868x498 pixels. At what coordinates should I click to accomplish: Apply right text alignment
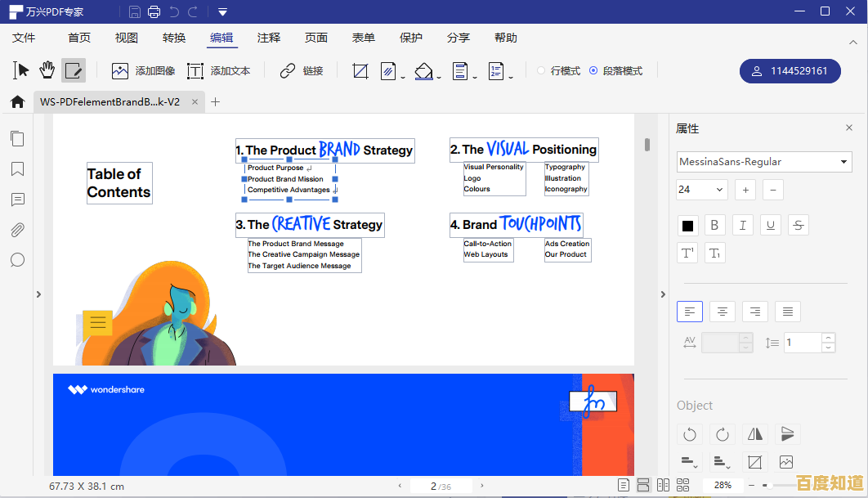click(x=754, y=311)
